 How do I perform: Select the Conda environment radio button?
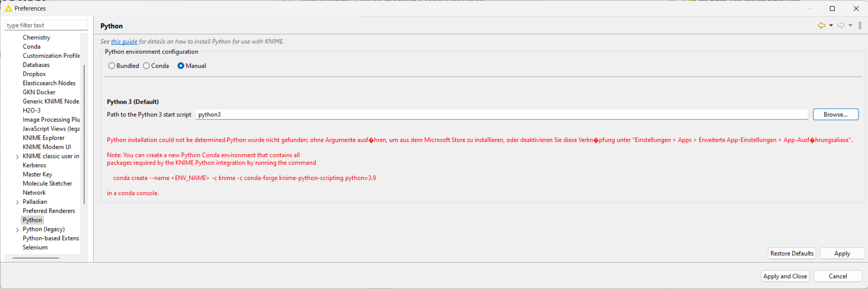coord(147,66)
